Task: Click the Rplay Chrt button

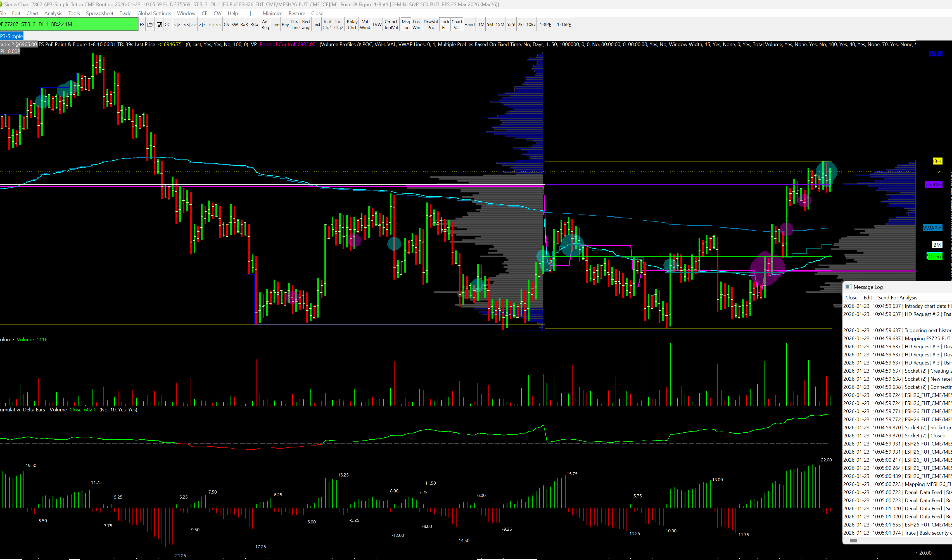Action: 352,25
